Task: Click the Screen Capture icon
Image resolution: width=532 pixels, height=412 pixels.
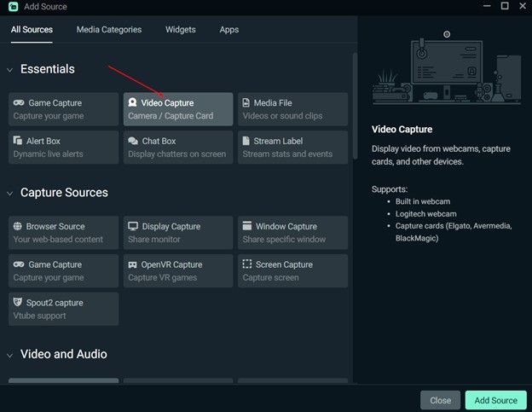Action: pyautogui.click(x=247, y=264)
